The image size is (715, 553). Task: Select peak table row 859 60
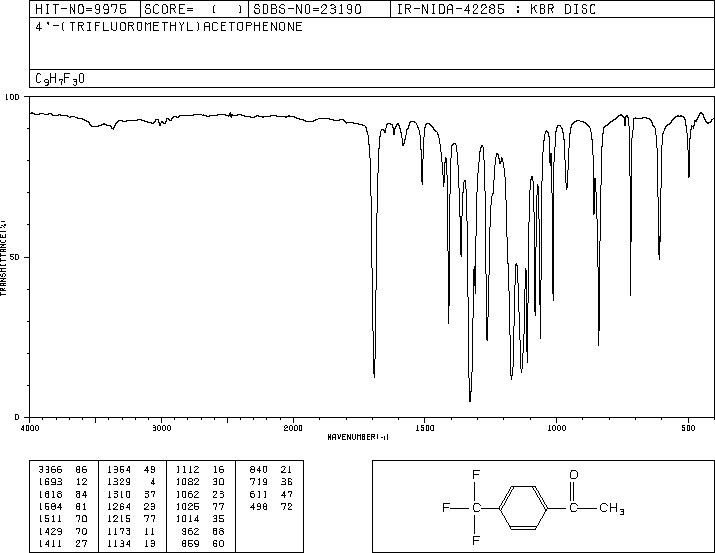coord(203,543)
